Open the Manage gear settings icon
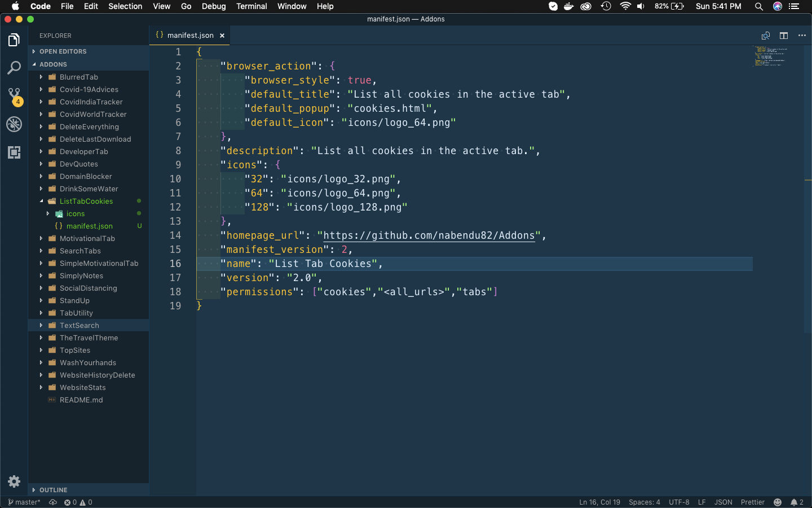Screen dimensions: 812x508 pos(14,481)
